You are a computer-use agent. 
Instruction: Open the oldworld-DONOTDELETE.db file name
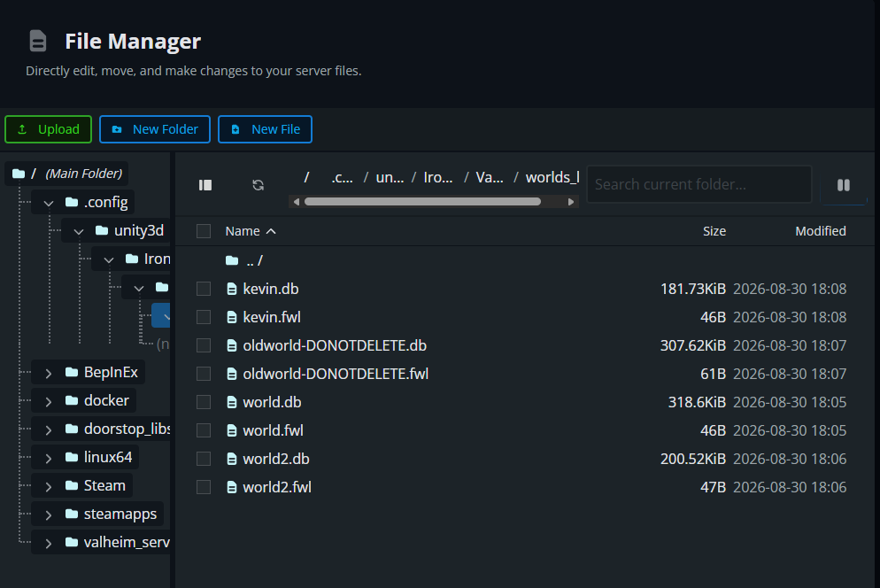pyautogui.click(x=335, y=345)
